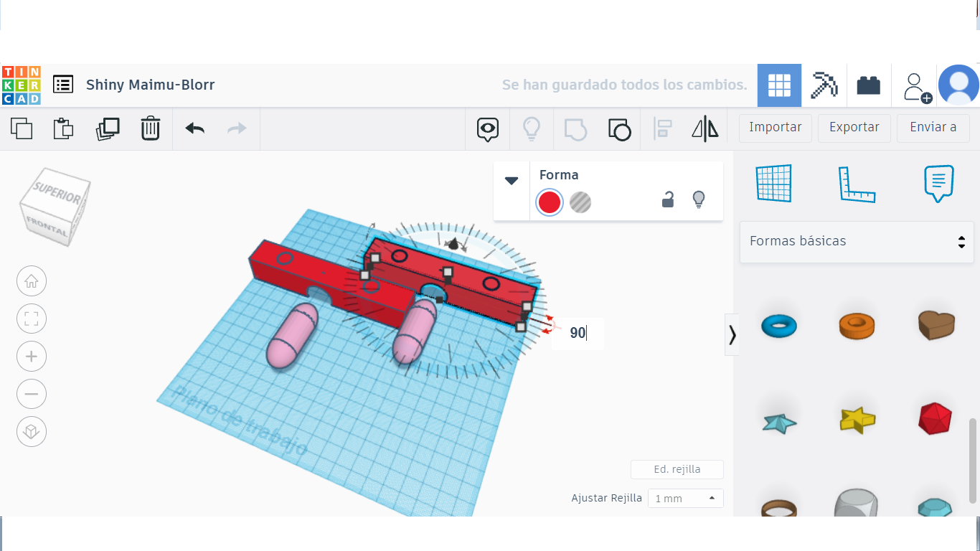980x551 pixels.
Task: Select the Notes tool icon
Action: [x=939, y=184]
